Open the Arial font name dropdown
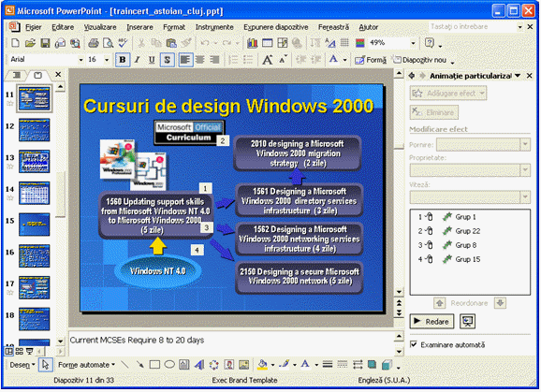 click(80, 60)
